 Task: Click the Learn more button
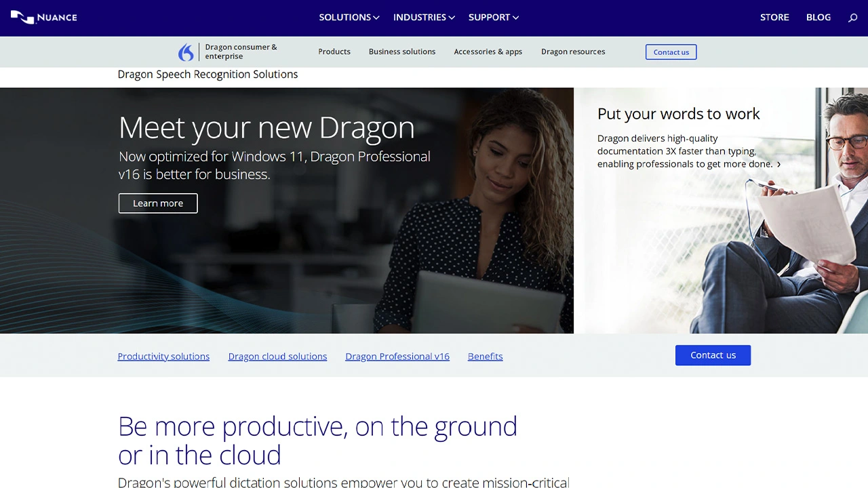158,203
